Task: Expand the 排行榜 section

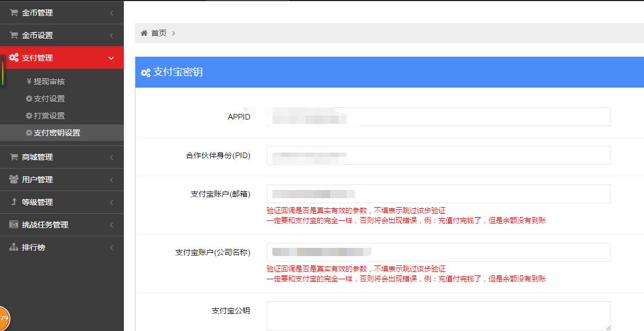Action: coord(62,247)
